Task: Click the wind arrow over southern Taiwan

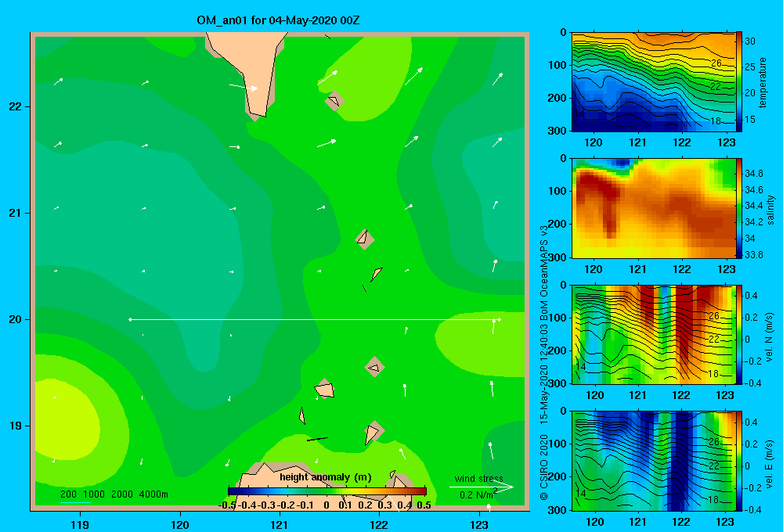Action: coord(244,87)
